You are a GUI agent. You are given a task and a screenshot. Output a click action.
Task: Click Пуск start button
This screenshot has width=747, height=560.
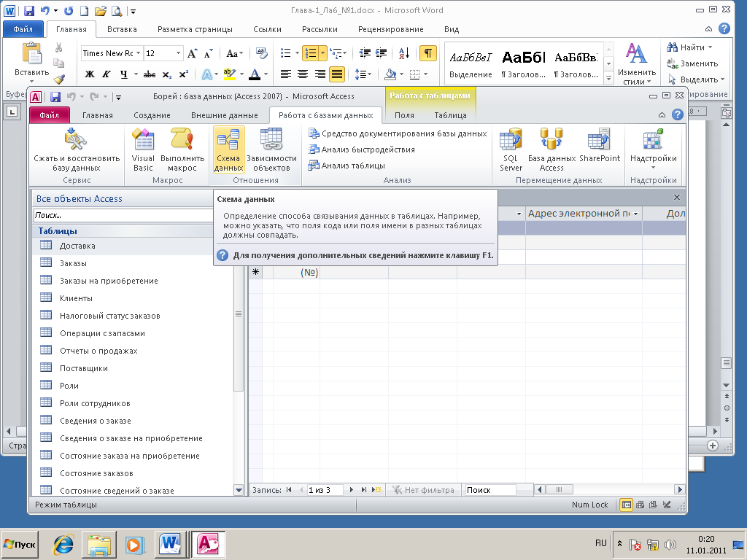20,544
